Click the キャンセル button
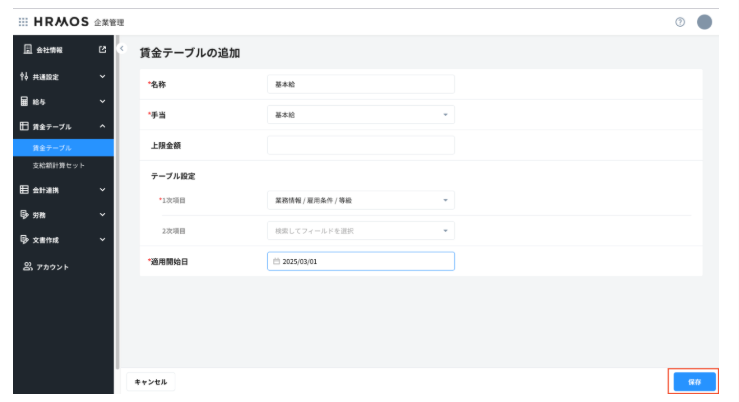This screenshot has width=739, height=402. pyautogui.click(x=151, y=382)
